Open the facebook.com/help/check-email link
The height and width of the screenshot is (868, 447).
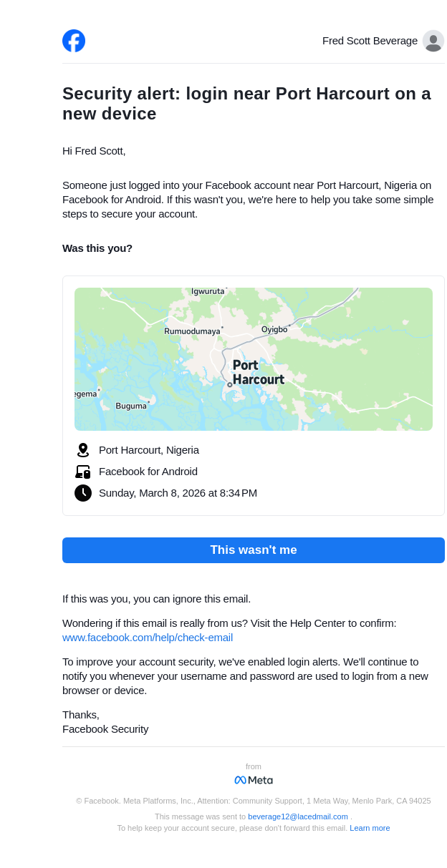(x=148, y=638)
